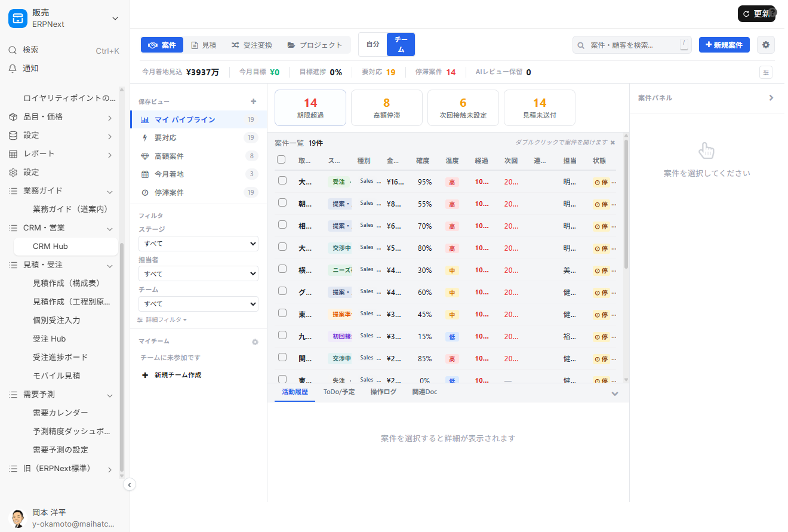Open the マイチーム gear settings icon
This screenshot has width=788, height=532.
255,342
